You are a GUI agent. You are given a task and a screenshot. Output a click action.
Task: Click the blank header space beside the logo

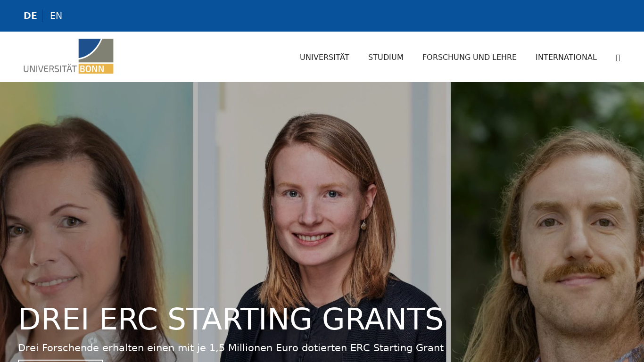tap(203, 57)
